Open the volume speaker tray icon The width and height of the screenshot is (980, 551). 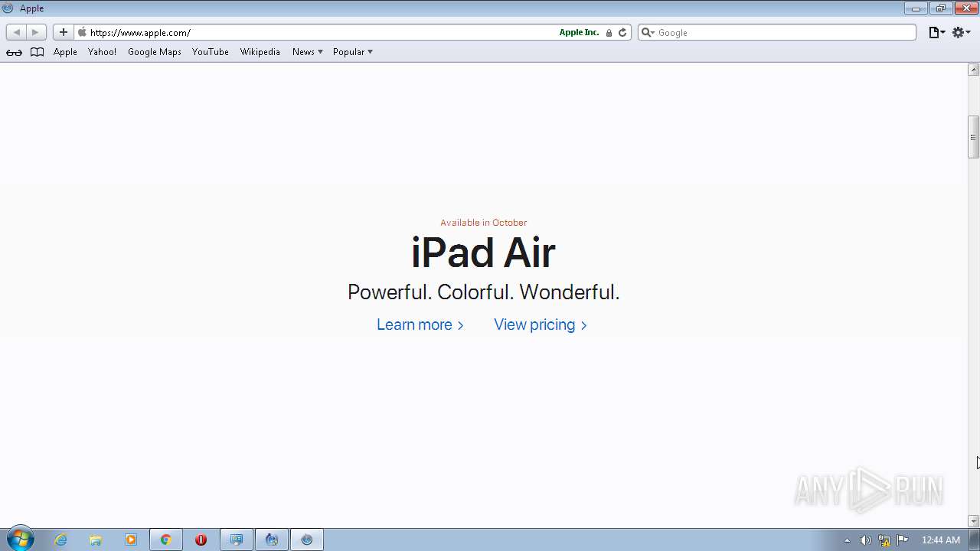tap(865, 540)
